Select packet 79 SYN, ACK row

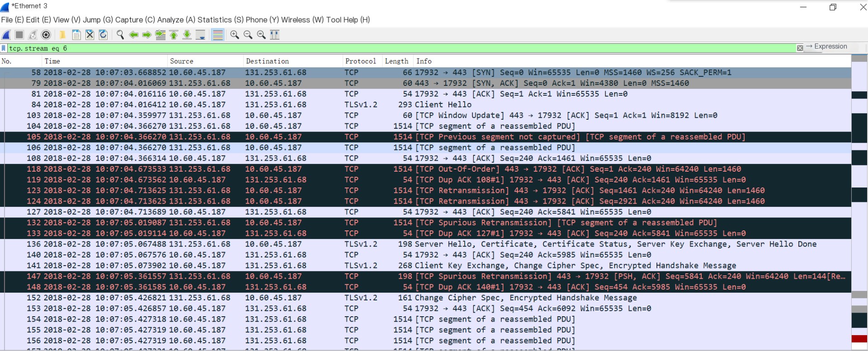[425, 83]
